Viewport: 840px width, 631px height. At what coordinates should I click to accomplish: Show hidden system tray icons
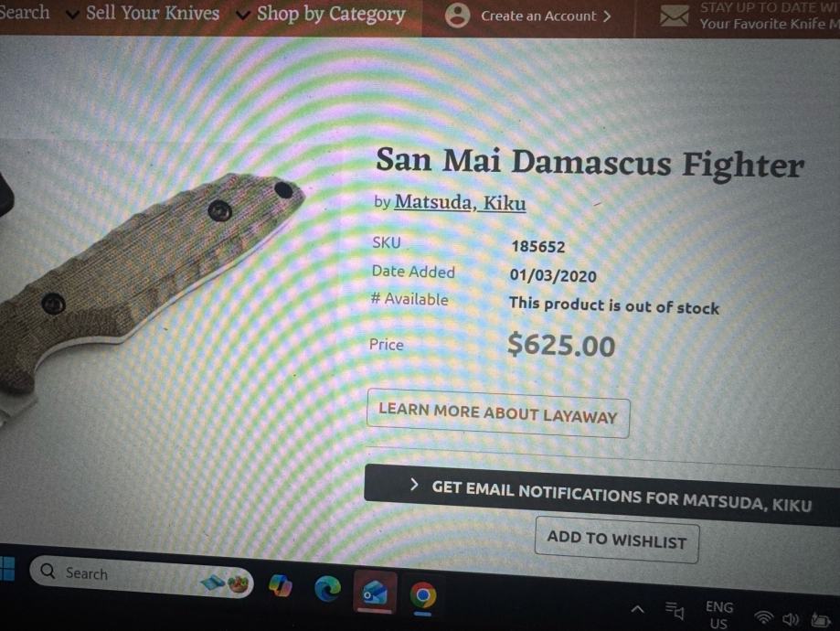(637, 609)
